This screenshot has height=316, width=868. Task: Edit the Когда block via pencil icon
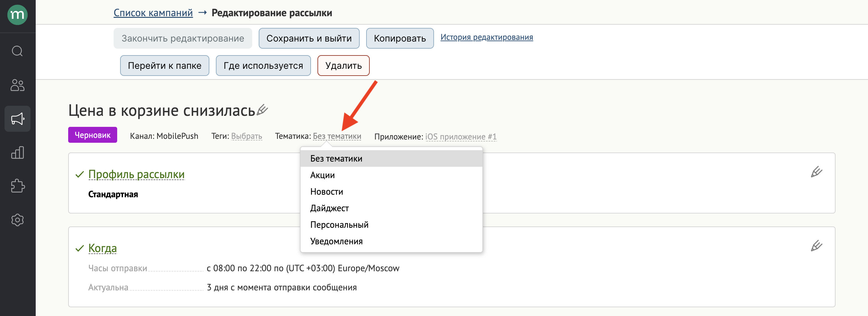816,246
